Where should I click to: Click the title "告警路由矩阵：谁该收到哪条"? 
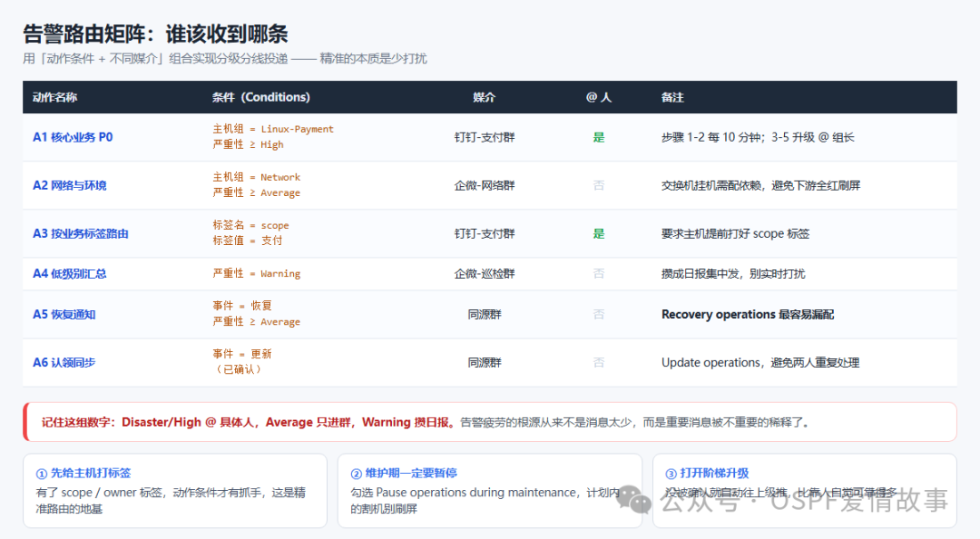tap(156, 34)
